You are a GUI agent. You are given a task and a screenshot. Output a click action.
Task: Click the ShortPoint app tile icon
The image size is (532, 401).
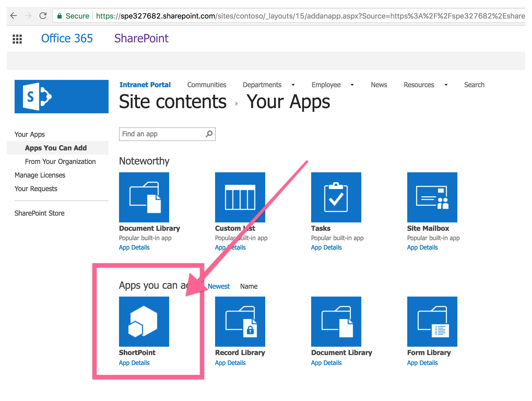tap(144, 321)
